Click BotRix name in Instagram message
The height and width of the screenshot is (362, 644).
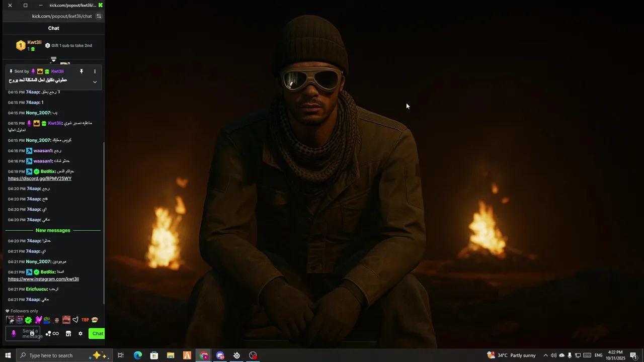click(48, 272)
